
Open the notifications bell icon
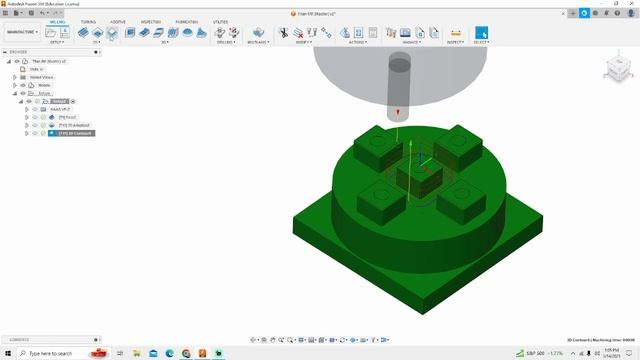[x=607, y=13]
